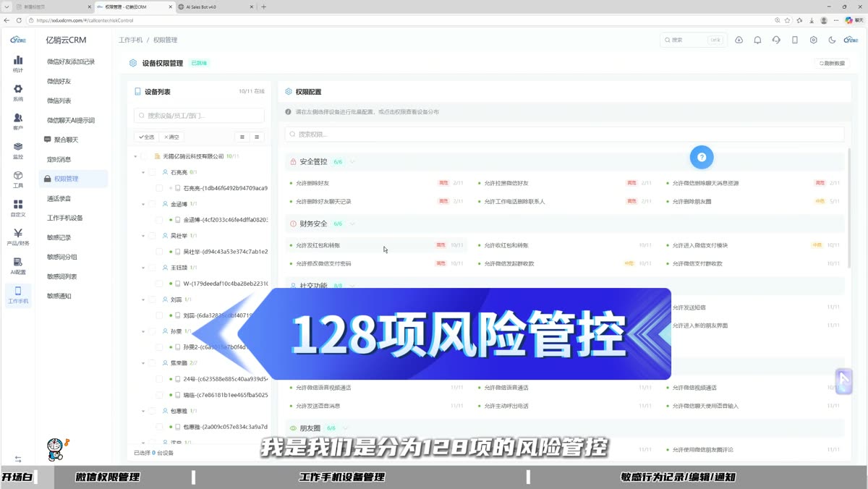
Task: Check the 包惠雅 employee checkbox
Action: pyautogui.click(x=152, y=411)
